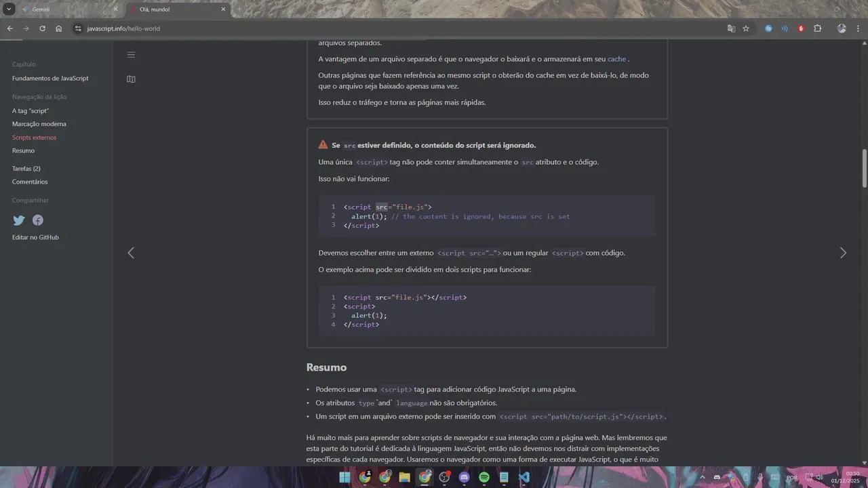Screen dimensions: 868x488
Task: Open Notepad from taskbar
Action: click(x=504, y=477)
